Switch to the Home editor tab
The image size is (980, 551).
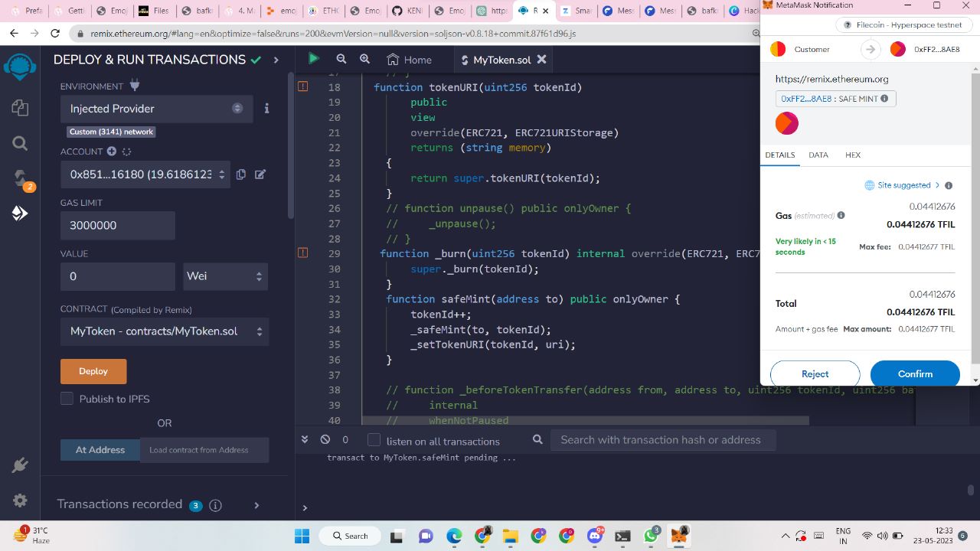click(409, 60)
